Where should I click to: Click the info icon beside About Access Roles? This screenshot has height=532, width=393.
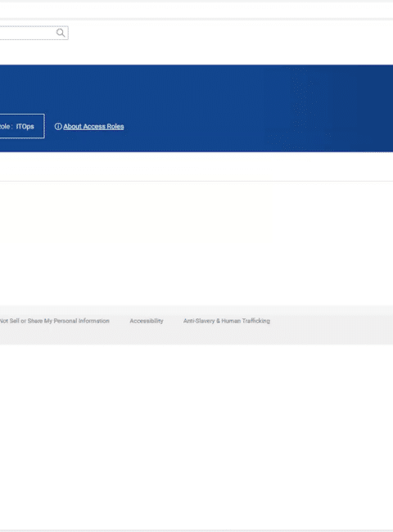point(58,127)
